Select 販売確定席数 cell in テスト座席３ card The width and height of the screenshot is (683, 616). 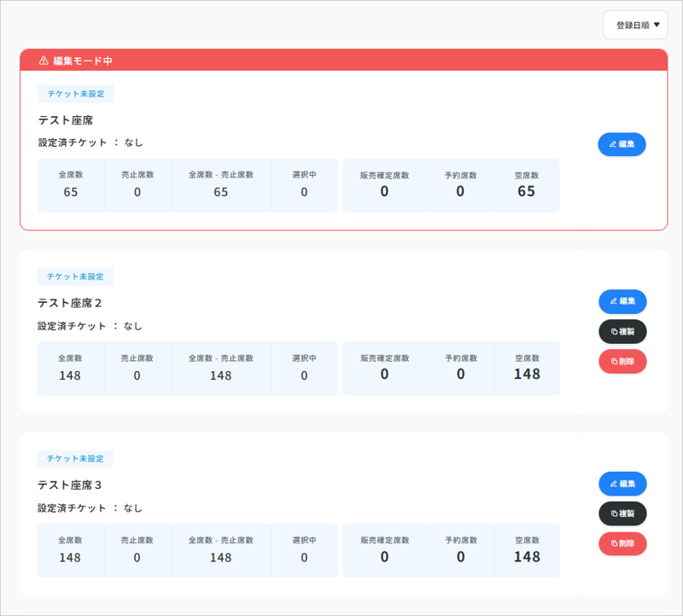coord(384,550)
